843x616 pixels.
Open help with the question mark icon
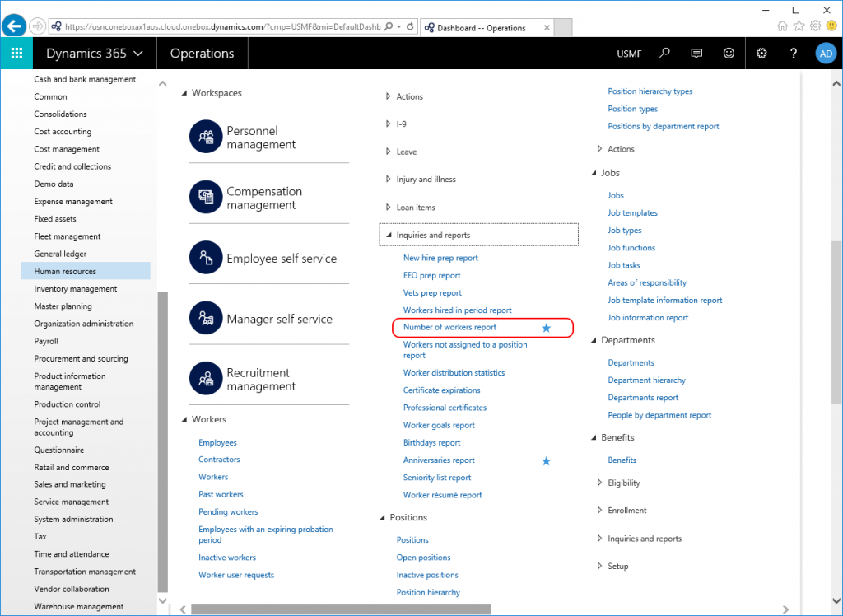(x=793, y=53)
